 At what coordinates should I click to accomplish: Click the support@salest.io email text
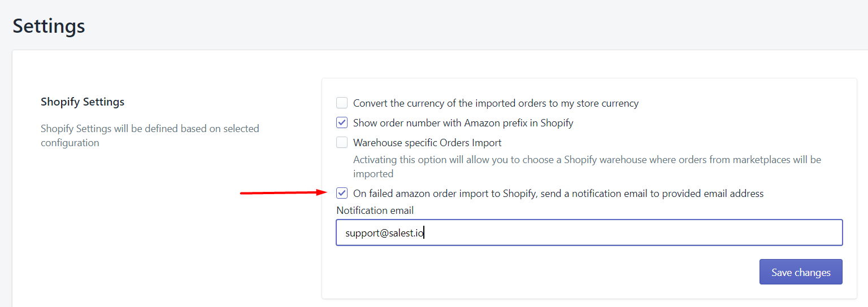coord(384,233)
